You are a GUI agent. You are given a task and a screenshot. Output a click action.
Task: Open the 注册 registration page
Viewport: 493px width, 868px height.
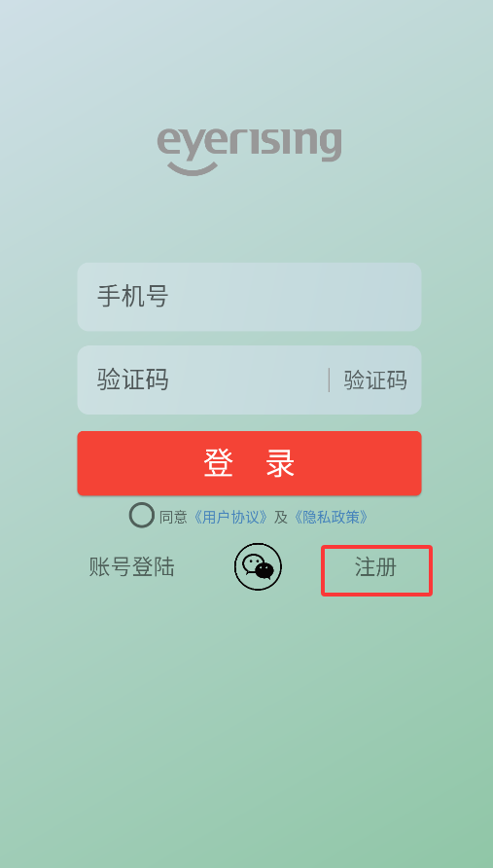coord(375,568)
